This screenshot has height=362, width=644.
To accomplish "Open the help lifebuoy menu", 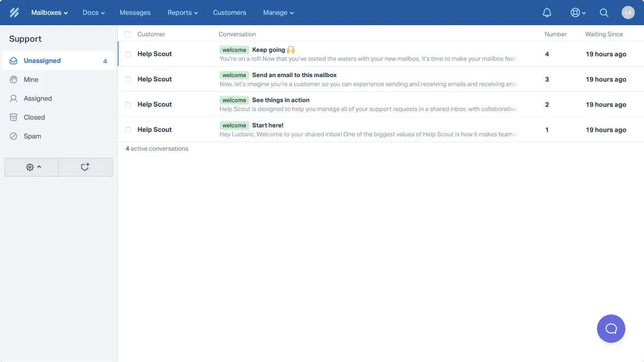I will click(577, 13).
